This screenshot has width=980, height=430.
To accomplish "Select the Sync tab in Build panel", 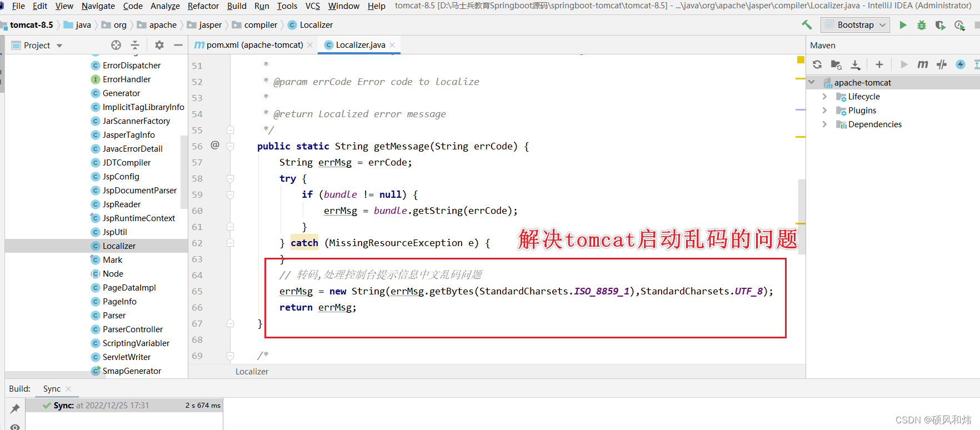I will (x=52, y=389).
